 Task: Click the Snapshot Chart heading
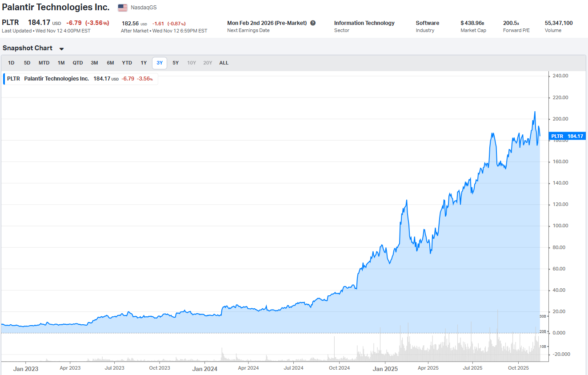click(28, 48)
